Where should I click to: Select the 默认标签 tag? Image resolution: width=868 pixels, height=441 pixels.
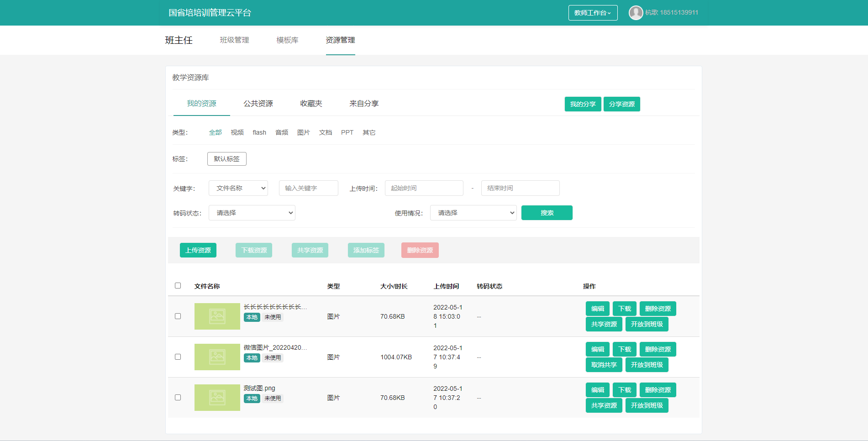(226, 159)
